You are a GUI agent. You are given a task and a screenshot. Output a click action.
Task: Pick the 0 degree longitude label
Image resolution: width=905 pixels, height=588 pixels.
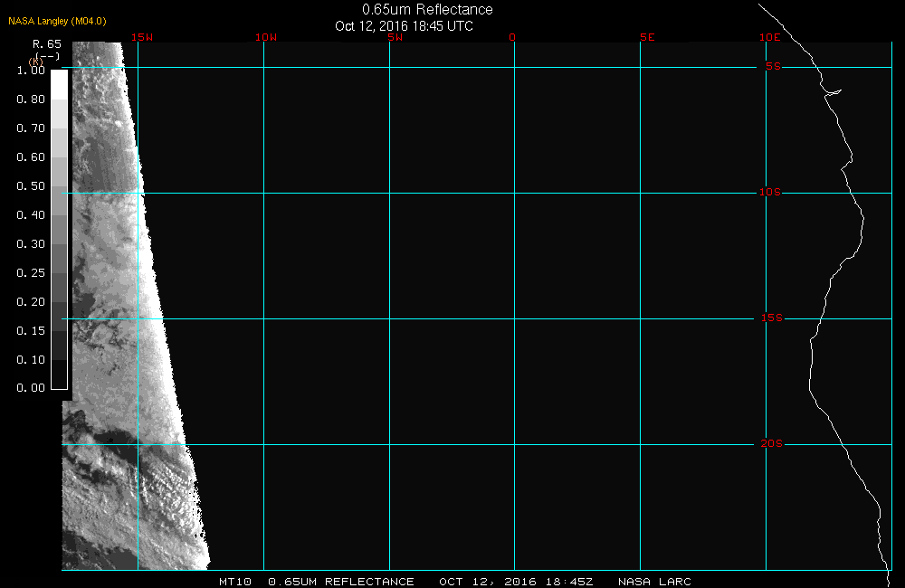tap(512, 37)
